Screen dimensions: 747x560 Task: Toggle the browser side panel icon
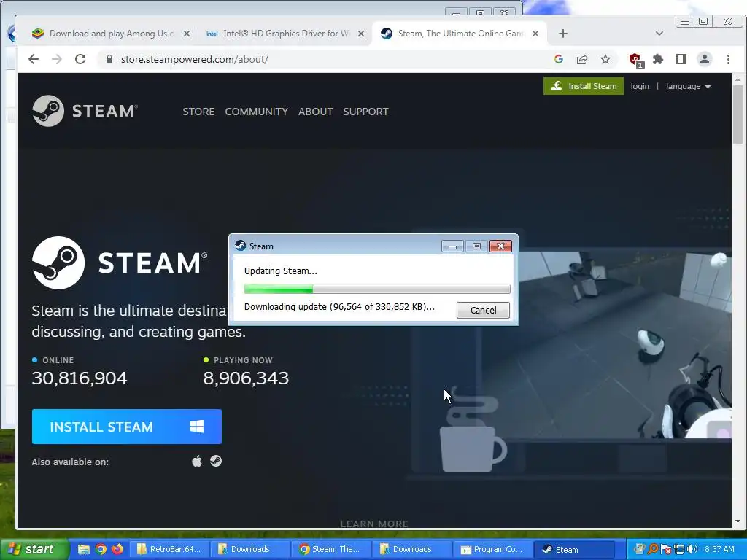(x=681, y=59)
